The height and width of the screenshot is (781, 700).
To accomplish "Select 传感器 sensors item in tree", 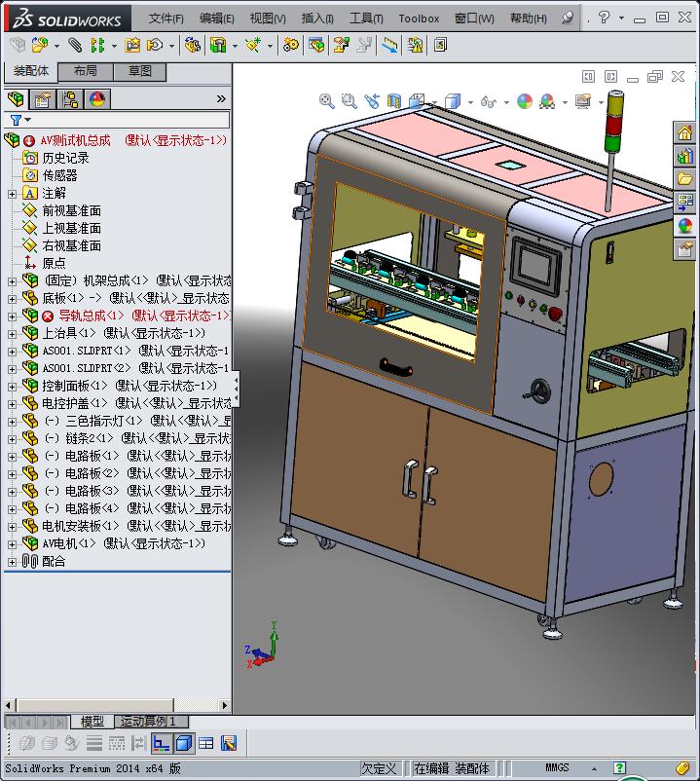I will coord(59,176).
